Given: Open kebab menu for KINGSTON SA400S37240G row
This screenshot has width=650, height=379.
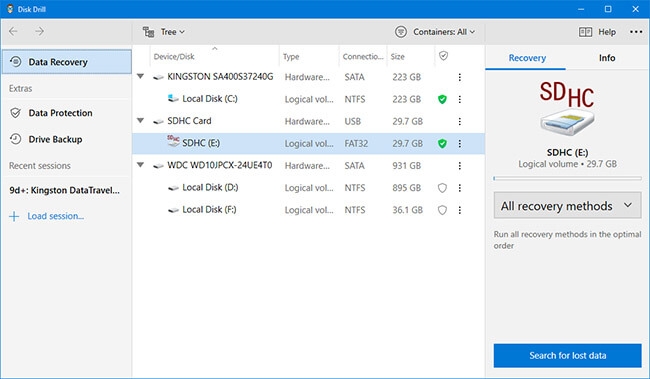Looking at the screenshot, I should click(x=459, y=77).
